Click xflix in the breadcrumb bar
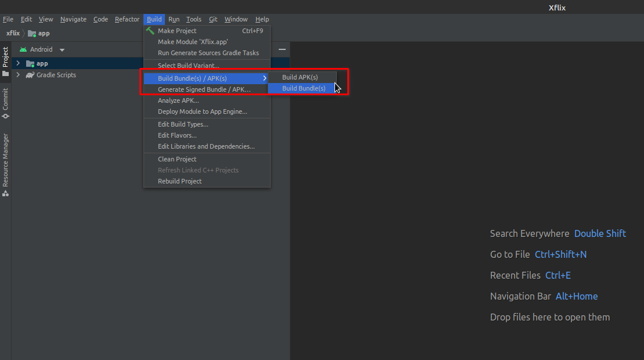The height and width of the screenshot is (360, 644). 13,33
